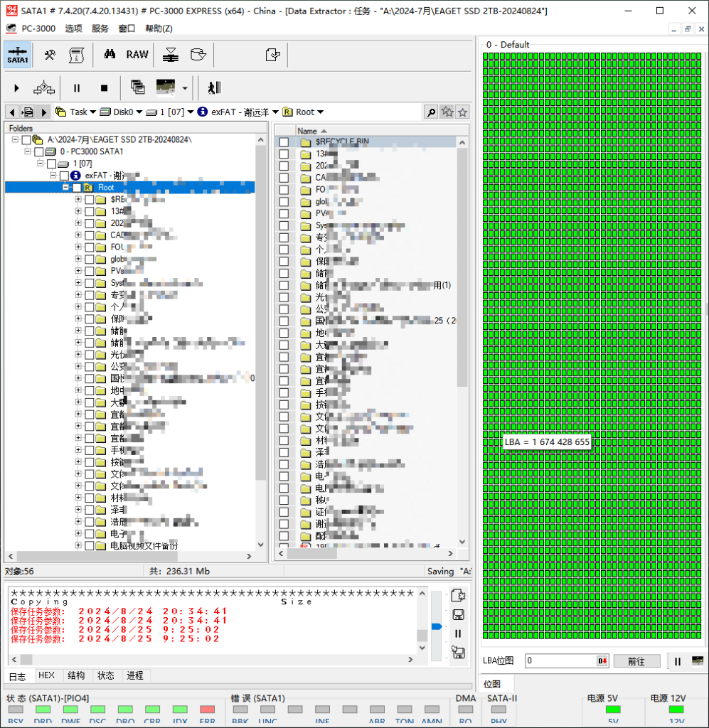Open the exFAT breadcrumb dropdown
709x728 pixels.
coord(275,112)
